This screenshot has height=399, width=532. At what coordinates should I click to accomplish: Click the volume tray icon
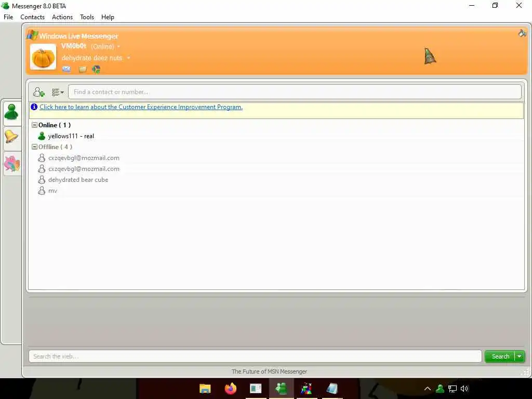[464, 389]
